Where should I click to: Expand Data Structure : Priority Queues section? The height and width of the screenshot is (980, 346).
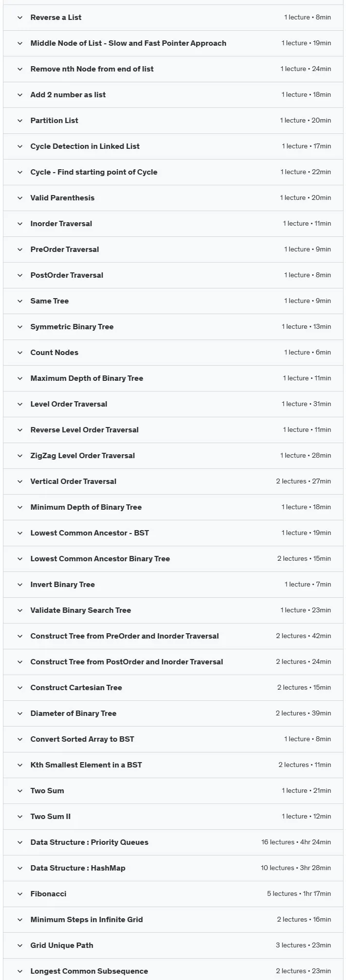[173, 842]
